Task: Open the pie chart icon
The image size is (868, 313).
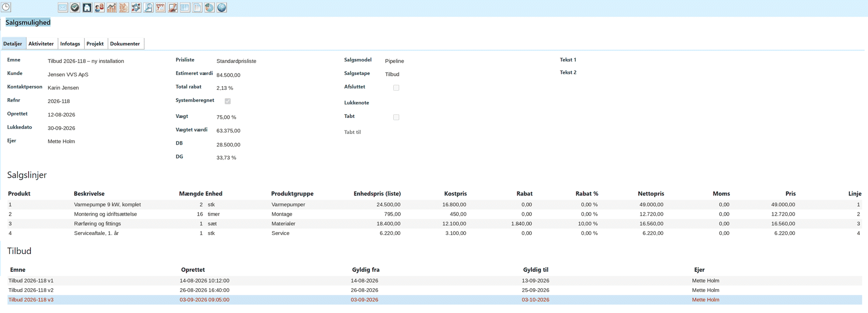Action: point(209,7)
